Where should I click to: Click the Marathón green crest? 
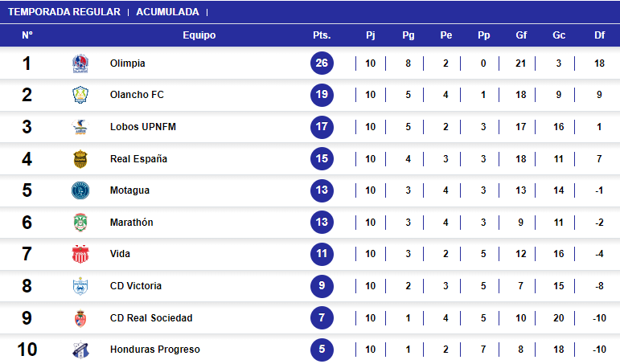click(80, 223)
